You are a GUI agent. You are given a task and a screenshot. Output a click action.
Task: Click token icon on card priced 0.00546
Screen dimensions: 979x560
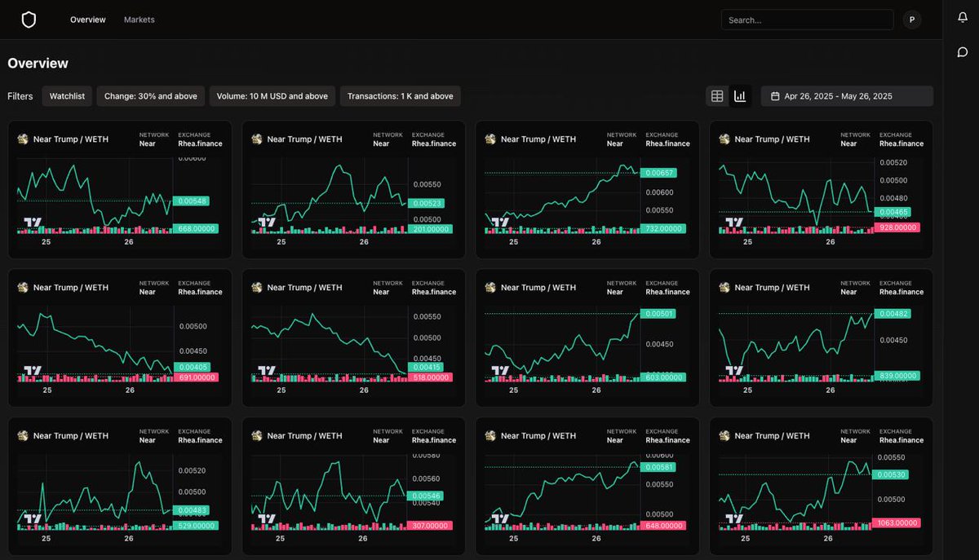point(257,436)
